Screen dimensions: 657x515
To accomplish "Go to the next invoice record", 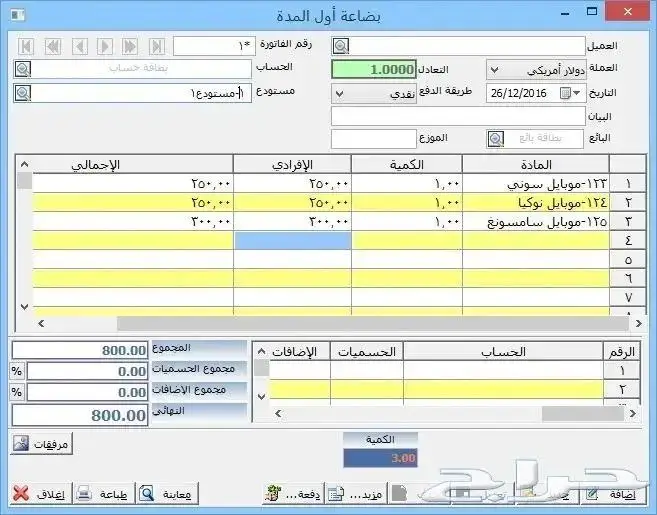I will (105, 46).
